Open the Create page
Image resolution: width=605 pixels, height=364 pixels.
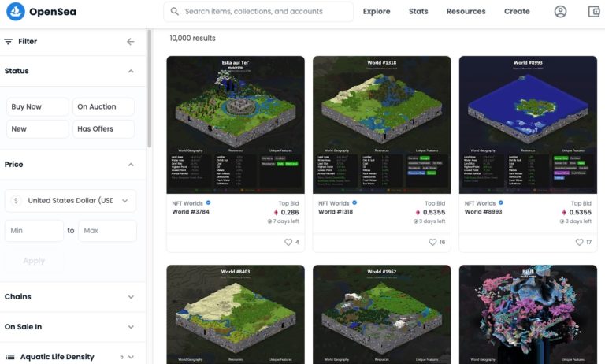point(517,12)
